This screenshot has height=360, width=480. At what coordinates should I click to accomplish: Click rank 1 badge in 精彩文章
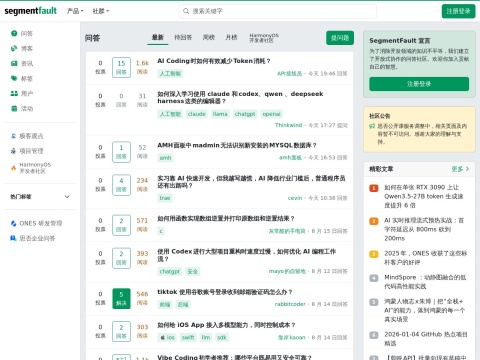tap(374, 188)
